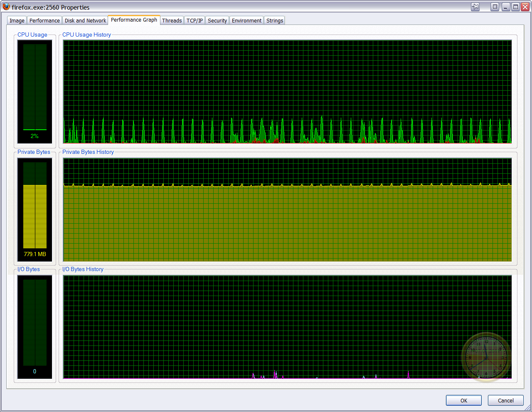Screen dimensions: 532x412
Task: Click the Cancel button
Action: pos(505,400)
